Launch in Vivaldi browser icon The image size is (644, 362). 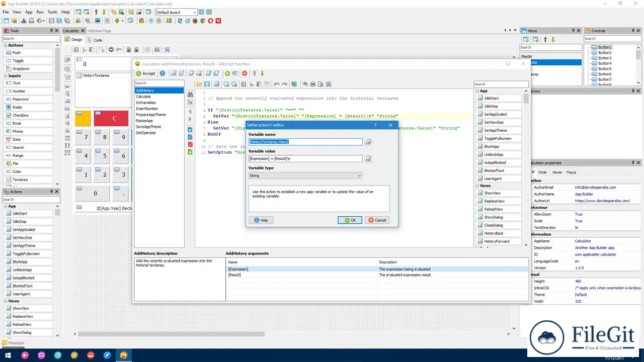(x=218, y=21)
